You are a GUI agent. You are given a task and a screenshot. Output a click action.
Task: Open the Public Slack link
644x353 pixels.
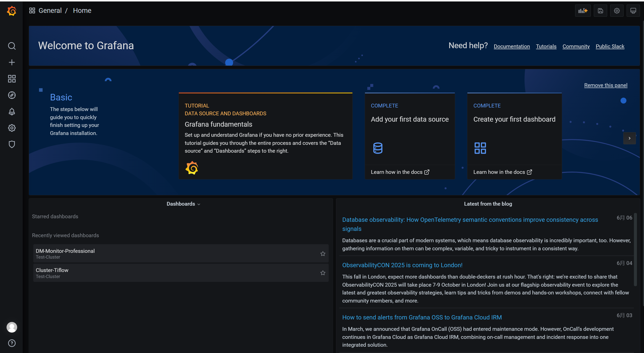point(610,46)
